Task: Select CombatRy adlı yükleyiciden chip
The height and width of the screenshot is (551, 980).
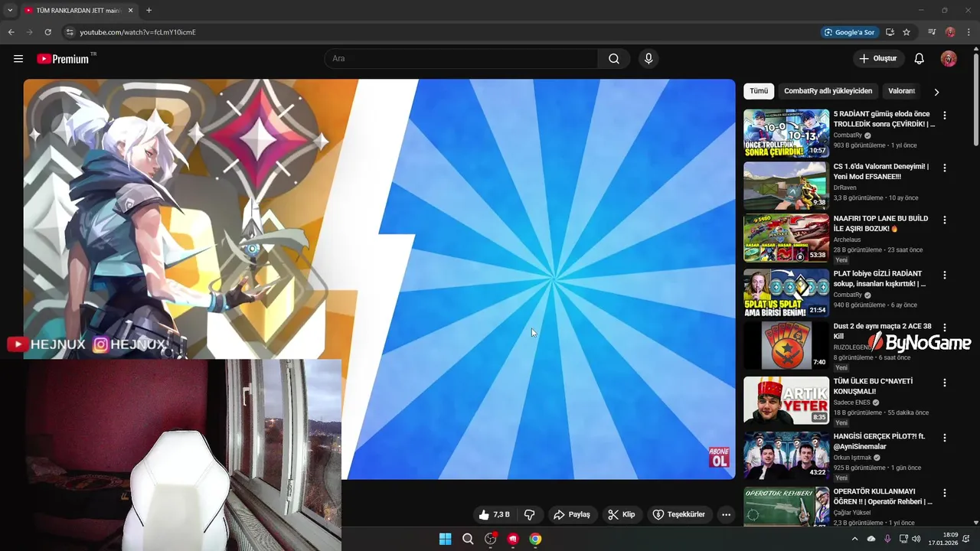Action: tap(828, 91)
